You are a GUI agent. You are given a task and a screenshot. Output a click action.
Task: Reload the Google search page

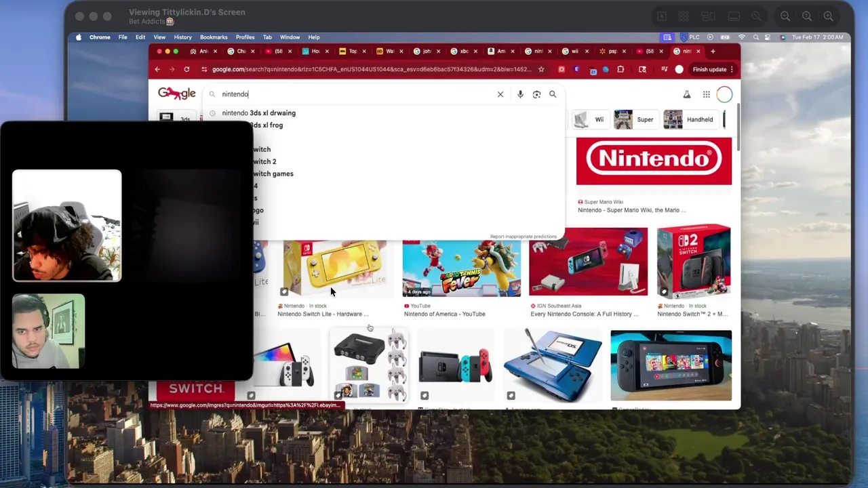(186, 69)
